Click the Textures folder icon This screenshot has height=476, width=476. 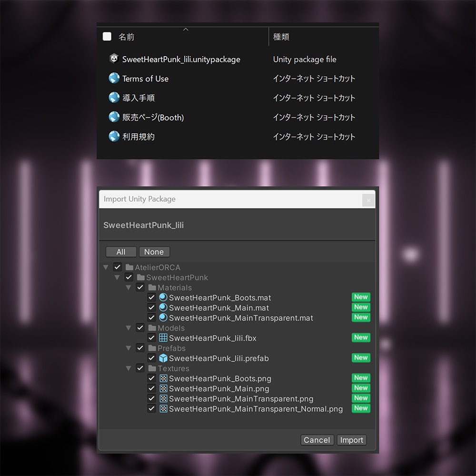click(152, 368)
